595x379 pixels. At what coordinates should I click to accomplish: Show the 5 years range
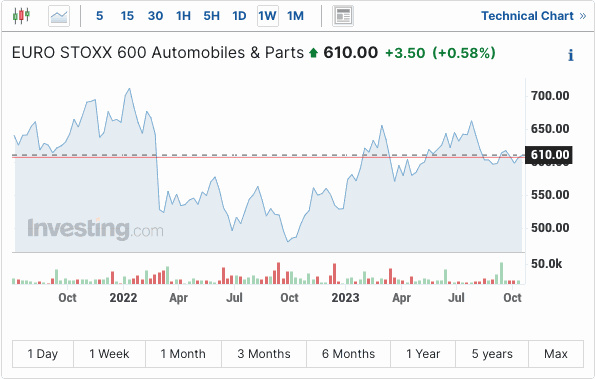pyautogui.click(x=492, y=354)
